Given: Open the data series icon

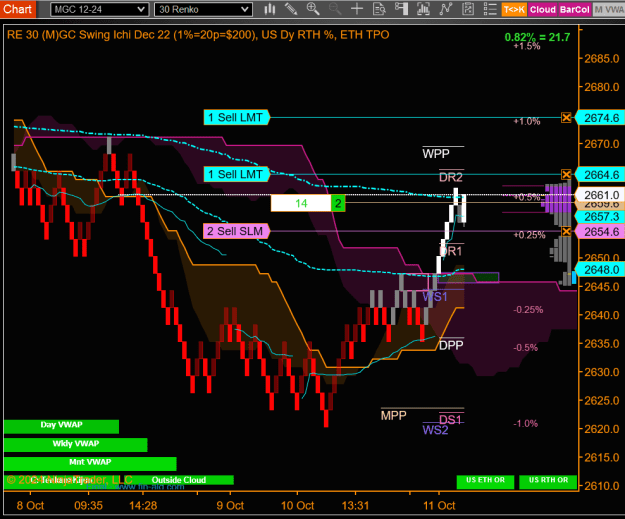Looking at the screenshot, I should point(423,9).
